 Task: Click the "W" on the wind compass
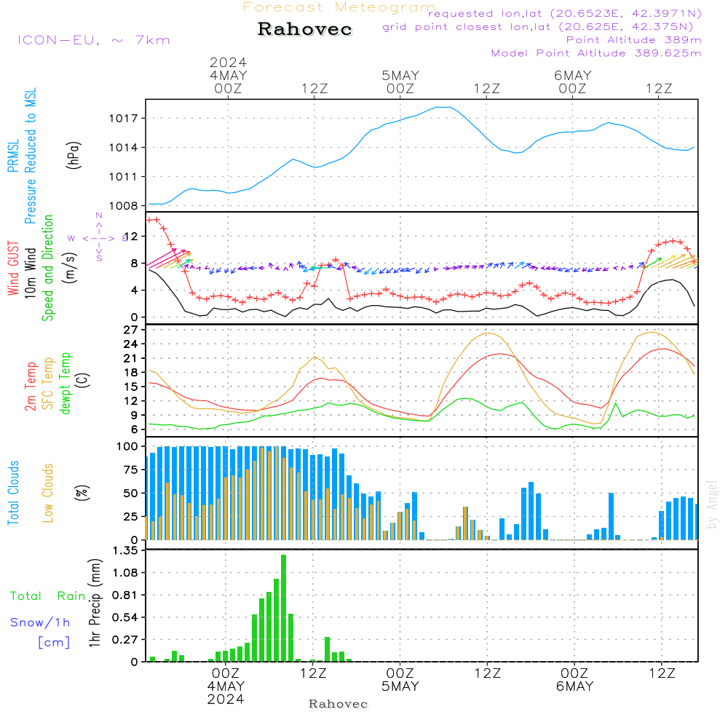tap(71, 239)
